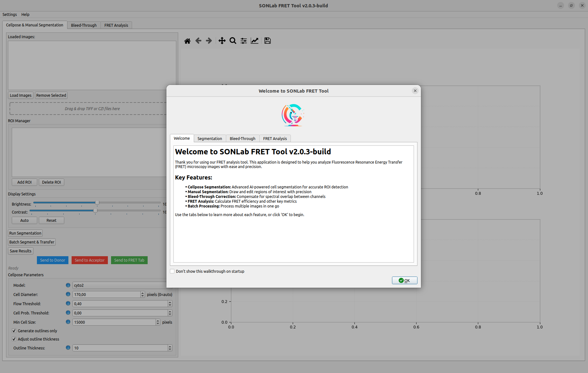Click Batch Segment & Transfer button
The height and width of the screenshot is (373, 588).
click(x=32, y=242)
